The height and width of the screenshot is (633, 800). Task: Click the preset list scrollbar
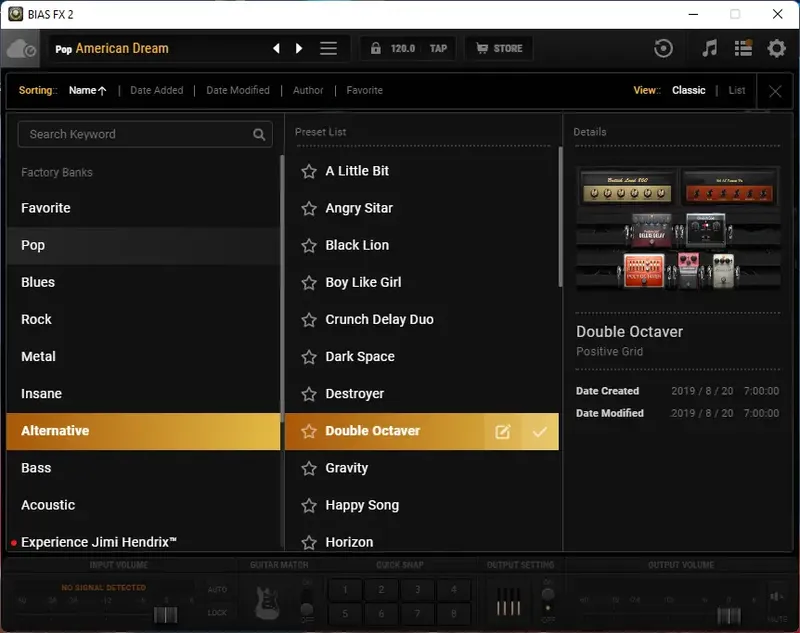tap(560, 217)
